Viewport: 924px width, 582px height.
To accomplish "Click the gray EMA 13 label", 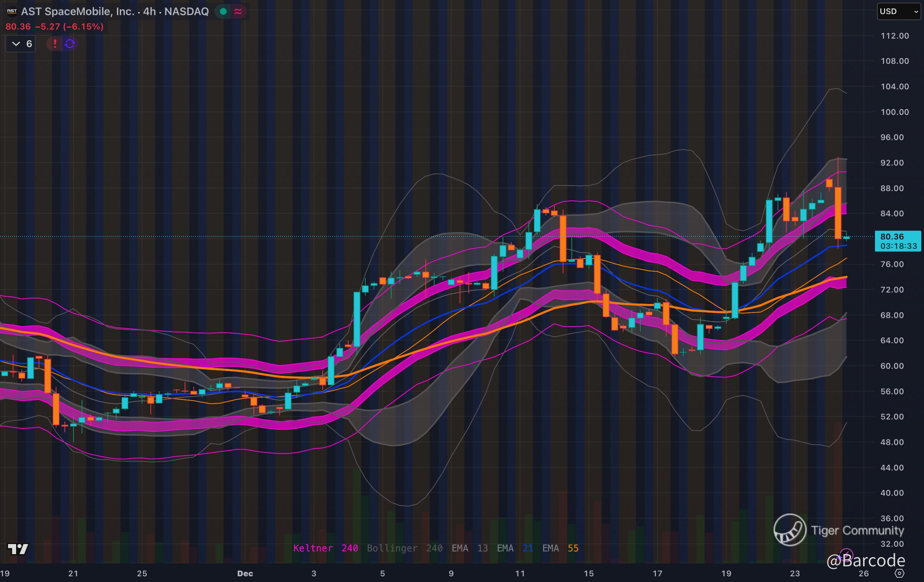I will click(x=469, y=548).
